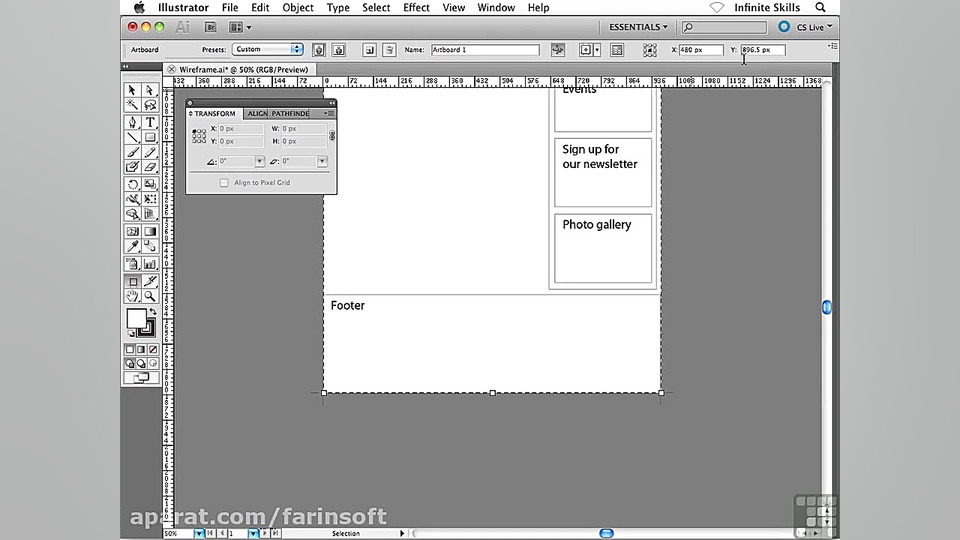Enable Align to Pixel Grid checkbox
The height and width of the screenshot is (540, 960).
224,182
